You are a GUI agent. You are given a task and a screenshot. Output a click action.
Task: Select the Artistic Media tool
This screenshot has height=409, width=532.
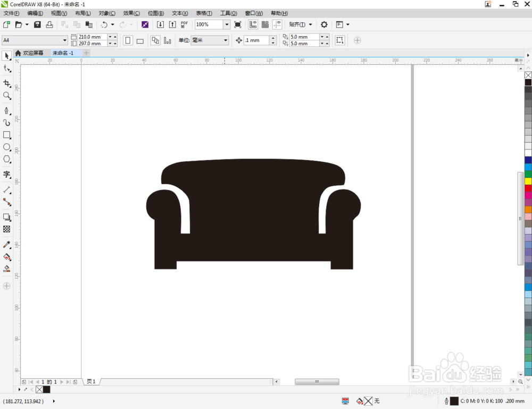[6, 123]
